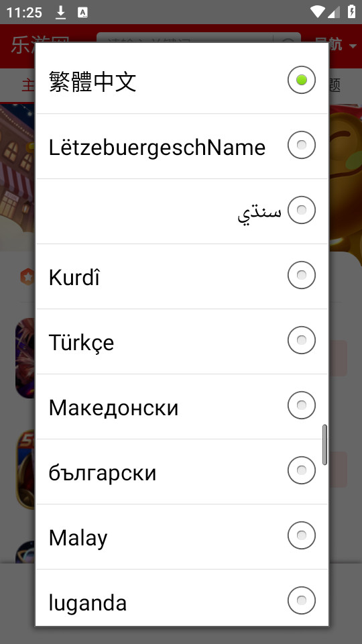Select the 繁體中文 radio button
This screenshot has height=644, width=362.
(x=301, y=80)
